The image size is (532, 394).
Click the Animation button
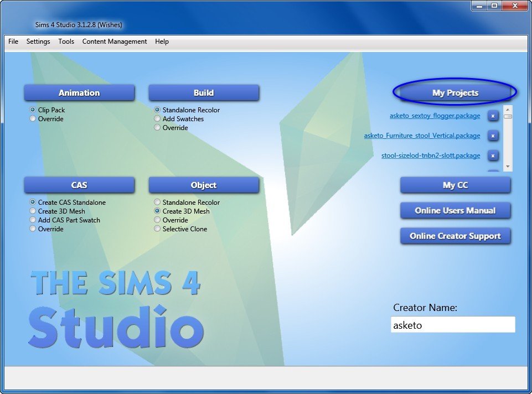click(79, 92)
